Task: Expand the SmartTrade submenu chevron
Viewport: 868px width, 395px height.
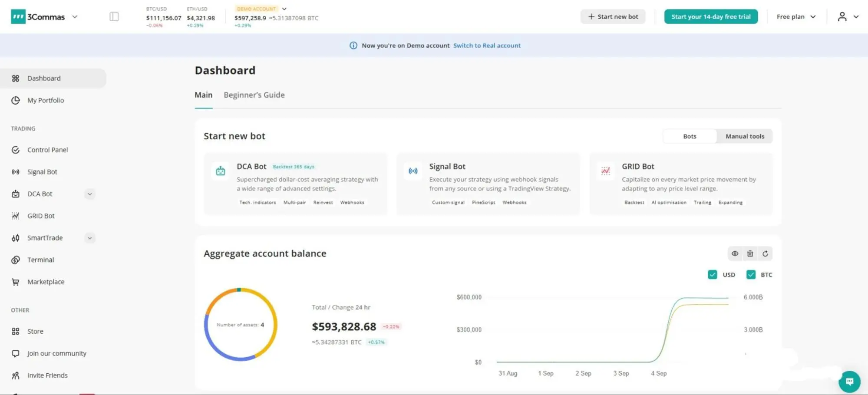Action: (x=90, y=238)
